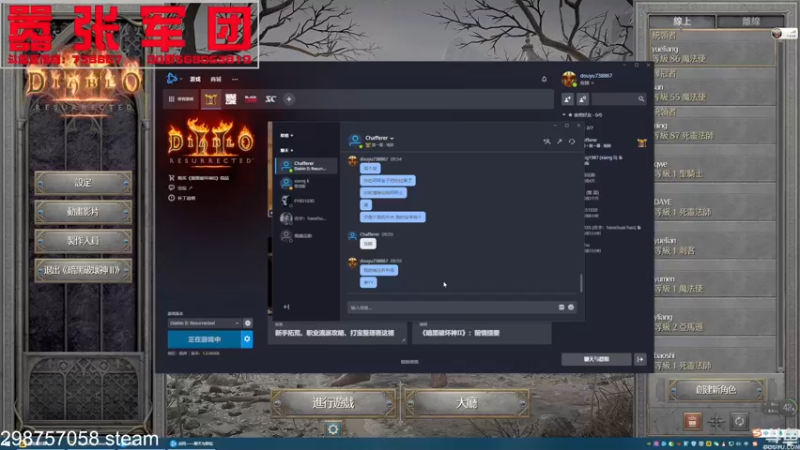Open the Games menu in Battle.net
This screenshot has width=800, height=450.
195,79
